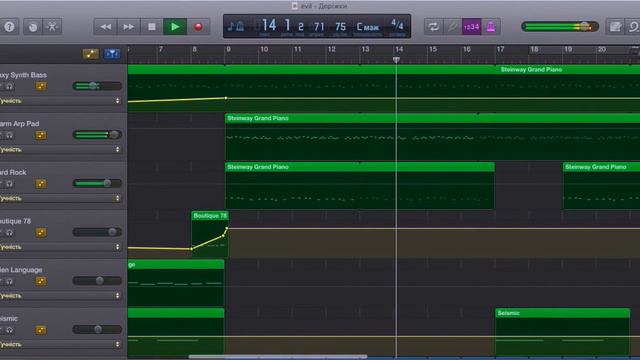Click the green Play button
The height and width of the screenshot is (360, 640).
pyautogui.click(x=175, y=27)
